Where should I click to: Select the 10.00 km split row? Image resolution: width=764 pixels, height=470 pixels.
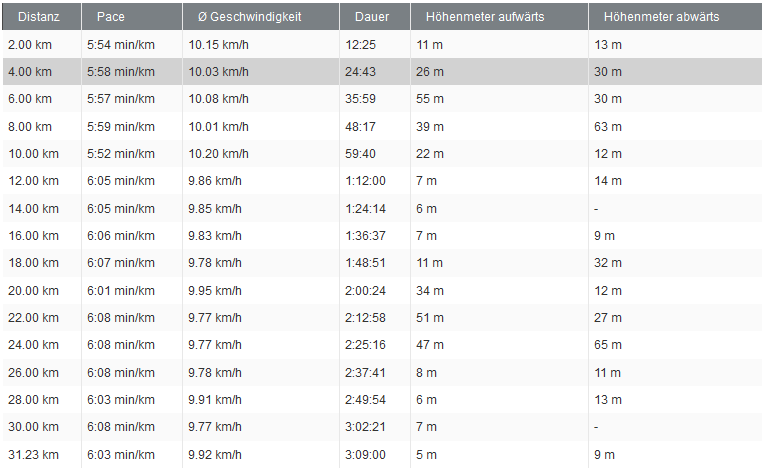380,154
